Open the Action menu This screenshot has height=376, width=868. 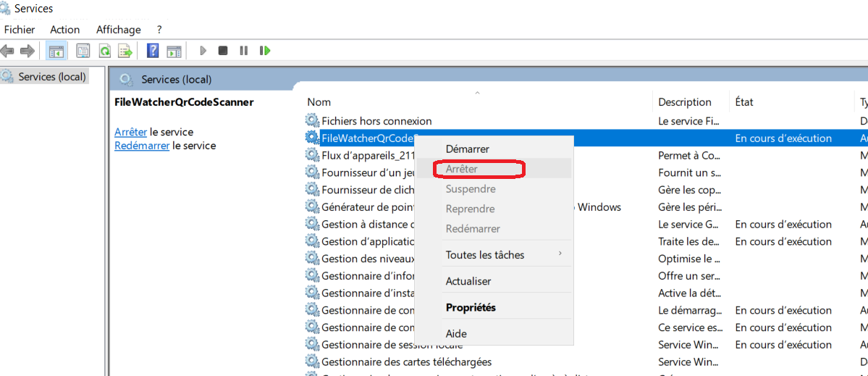pos(65,30)
